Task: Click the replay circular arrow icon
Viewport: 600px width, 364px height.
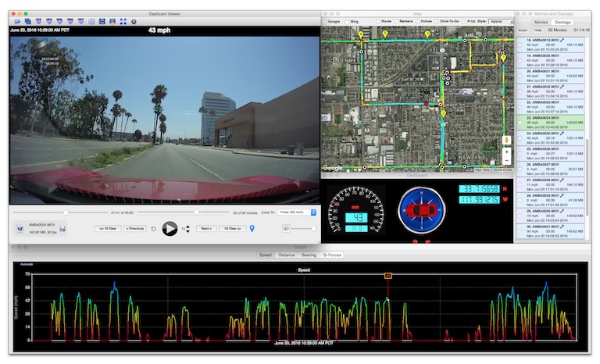Action: click(x=153, y=229)
